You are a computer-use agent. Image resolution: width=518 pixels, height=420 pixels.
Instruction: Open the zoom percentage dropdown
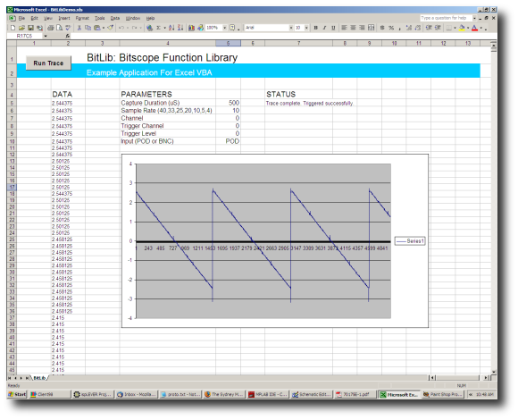click(225, 28)
